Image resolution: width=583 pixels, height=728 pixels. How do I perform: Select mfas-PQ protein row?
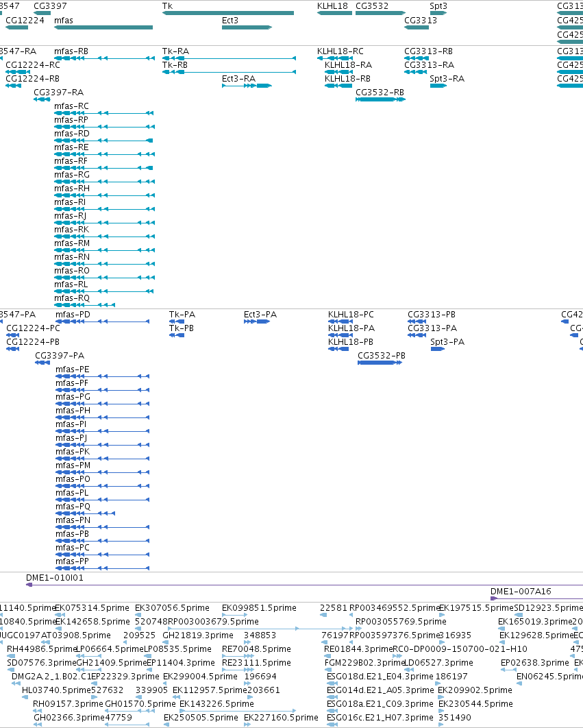[x=86, y=513]
